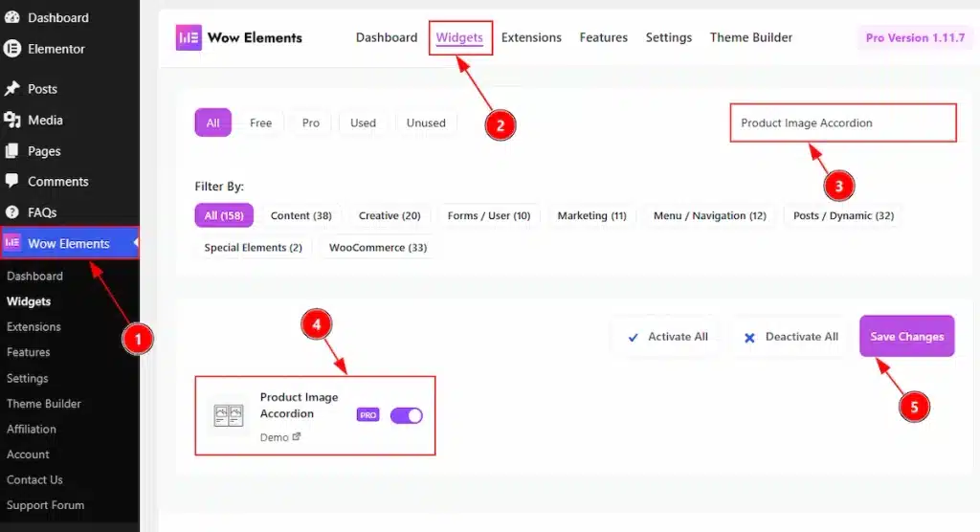Select the All widget filter pill
980x532 pixels.
click(212, 122)
